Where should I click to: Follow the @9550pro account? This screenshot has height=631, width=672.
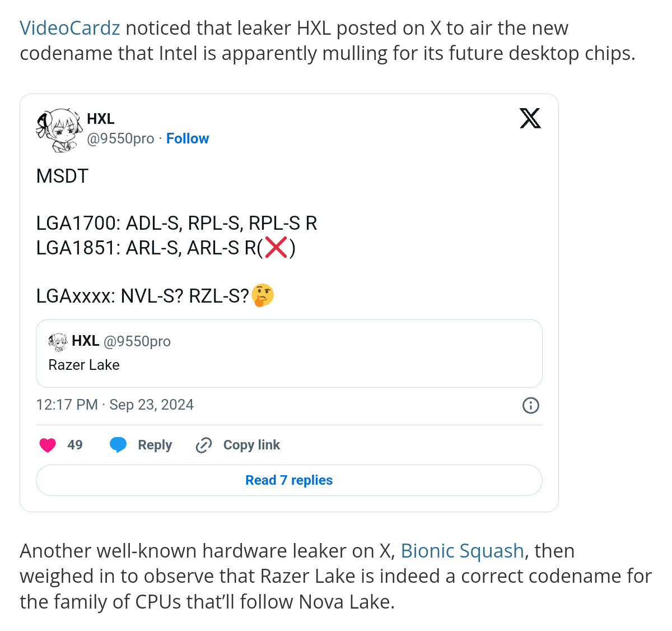click(x=188, y=138)
